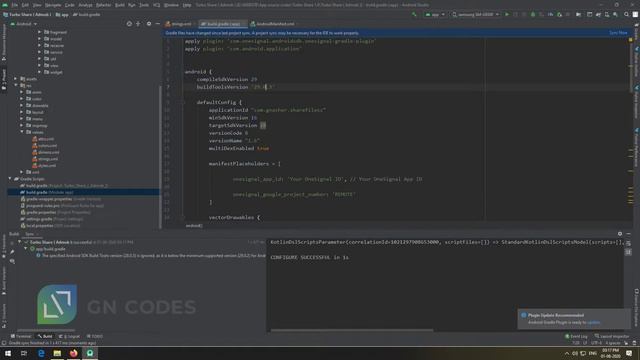Open the Windows notification center icon
640x360 pixels.
pyautogui.click(x=629, y=353)
